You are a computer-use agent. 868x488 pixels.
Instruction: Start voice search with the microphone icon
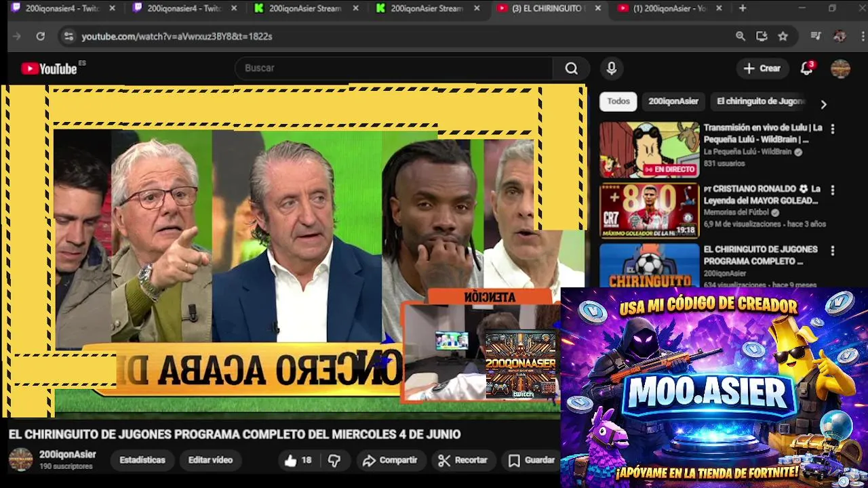[612, 68]
